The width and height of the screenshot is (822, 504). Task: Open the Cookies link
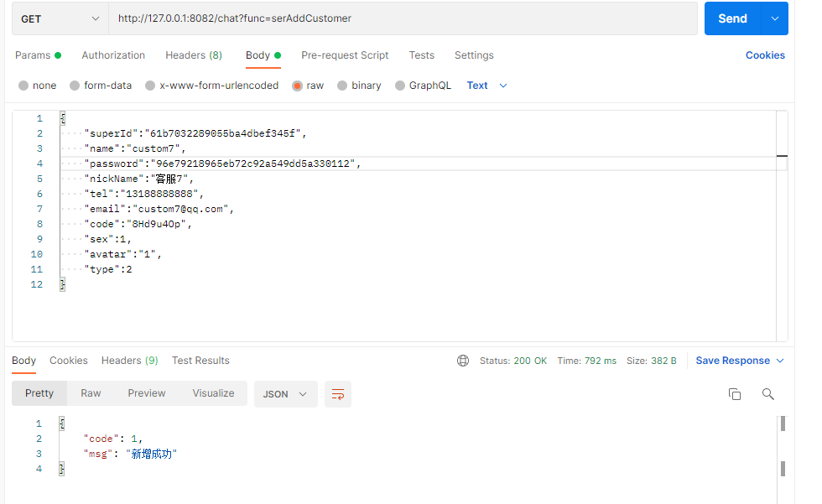pyautogui.click(x=765, y=55)
